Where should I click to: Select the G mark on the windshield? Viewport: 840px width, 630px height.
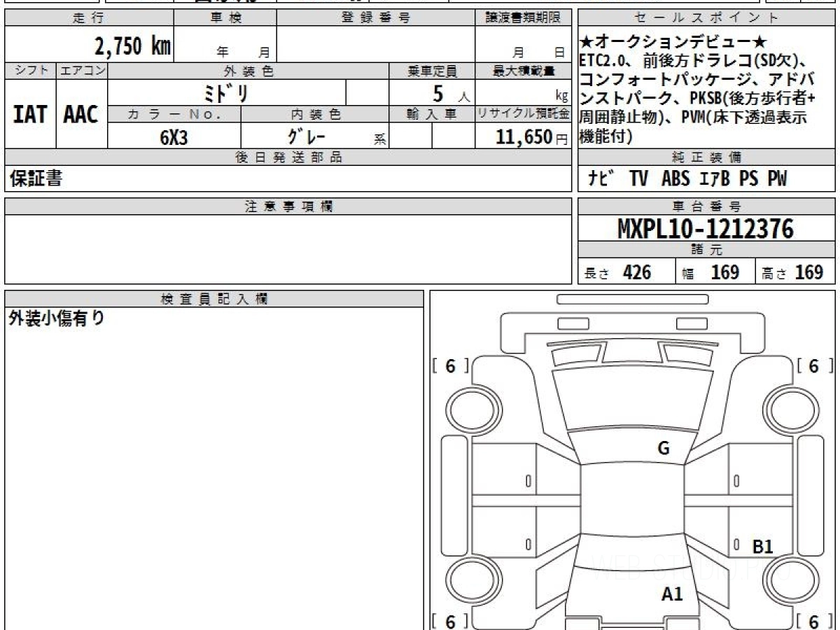click(664, 449)
